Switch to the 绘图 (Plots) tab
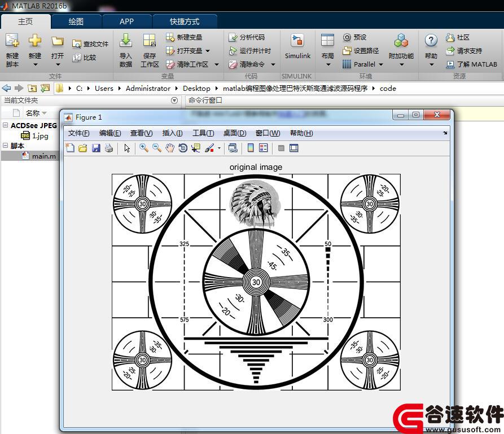Screen dimensions: 504x434 [x=76, y=21]
